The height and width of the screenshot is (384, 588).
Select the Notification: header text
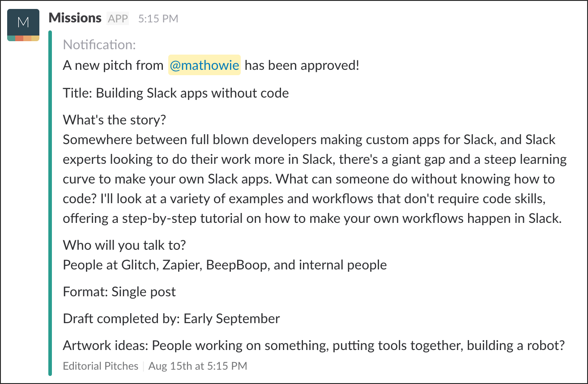(x=99, y=45)
